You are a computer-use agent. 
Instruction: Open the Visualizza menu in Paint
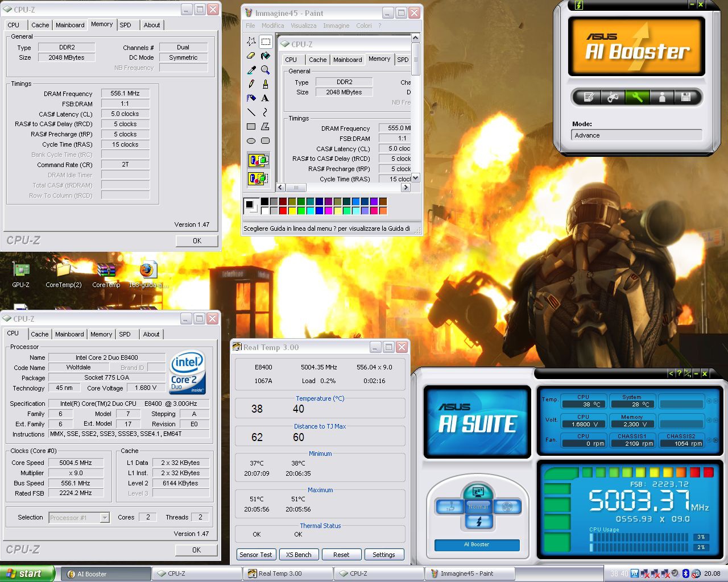[x=304, y=26]
